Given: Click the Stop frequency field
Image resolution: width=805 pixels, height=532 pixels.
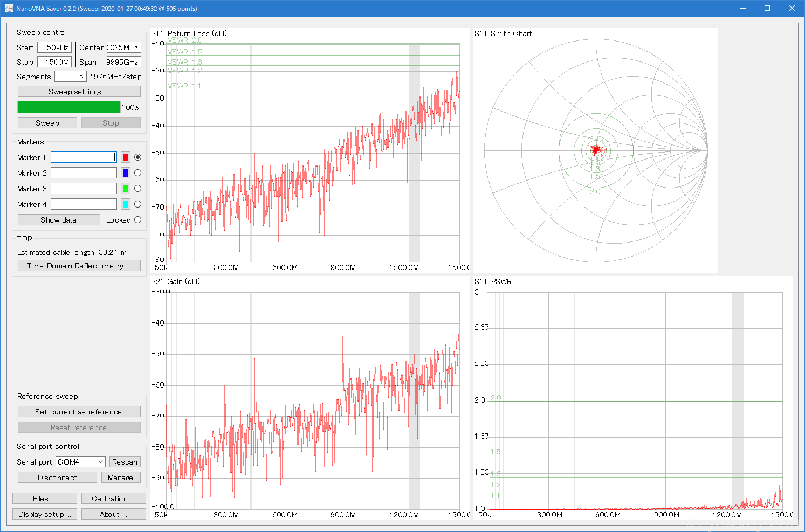Looking at the screenshot, I should [54, 62].
